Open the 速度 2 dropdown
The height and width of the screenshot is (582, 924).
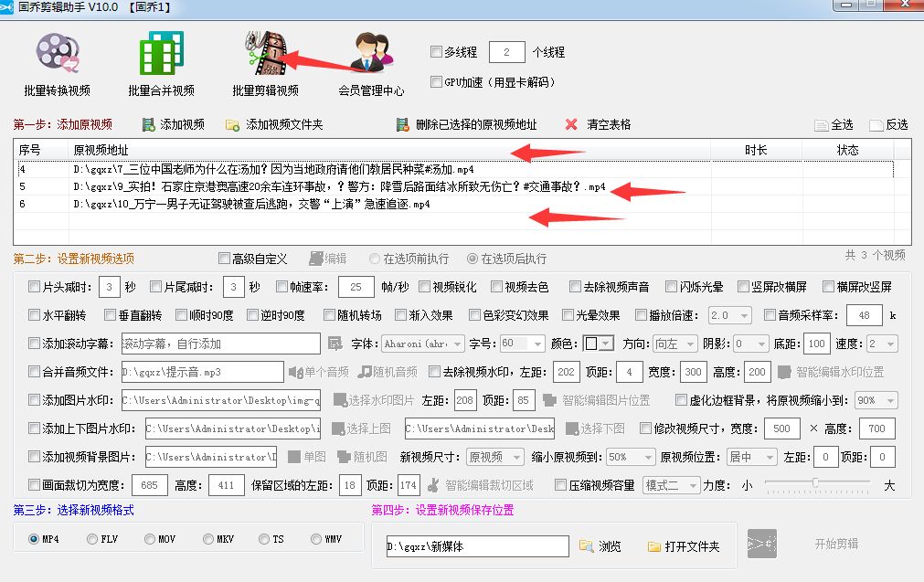[883, 344]
